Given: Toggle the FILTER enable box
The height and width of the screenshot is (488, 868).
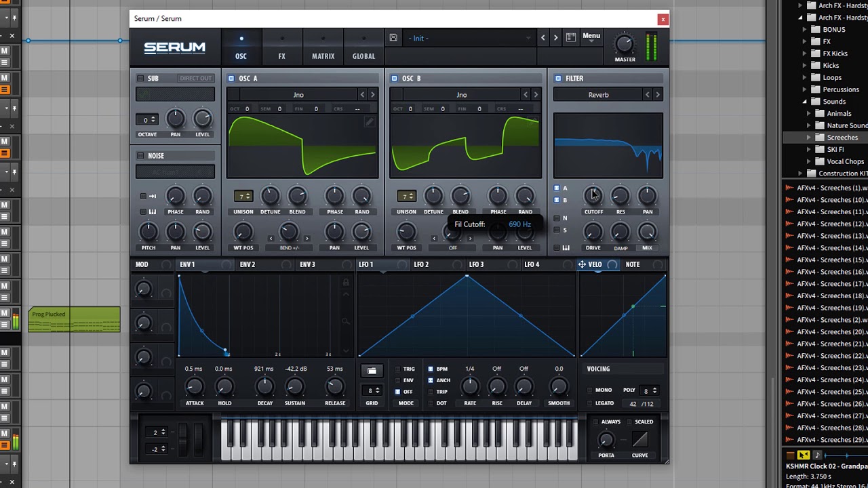Looking at the screenshot, I should click(558, 78).
